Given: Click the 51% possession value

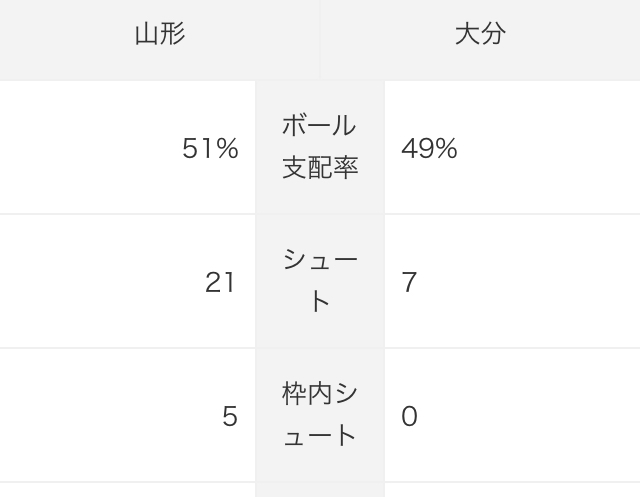Looking at the screenshot, I should point(210,149).
